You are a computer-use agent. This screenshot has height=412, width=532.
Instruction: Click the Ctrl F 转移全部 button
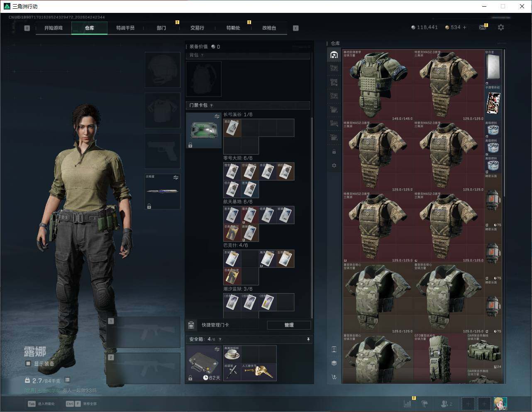81,404
